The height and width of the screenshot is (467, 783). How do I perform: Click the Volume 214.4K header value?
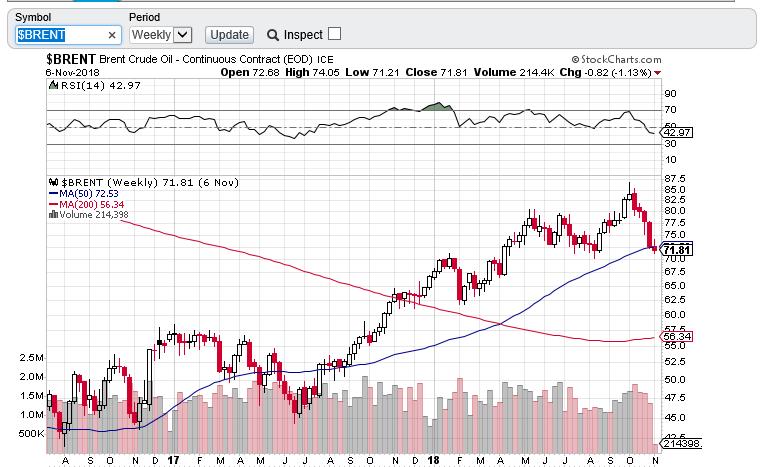click(514, 72)
